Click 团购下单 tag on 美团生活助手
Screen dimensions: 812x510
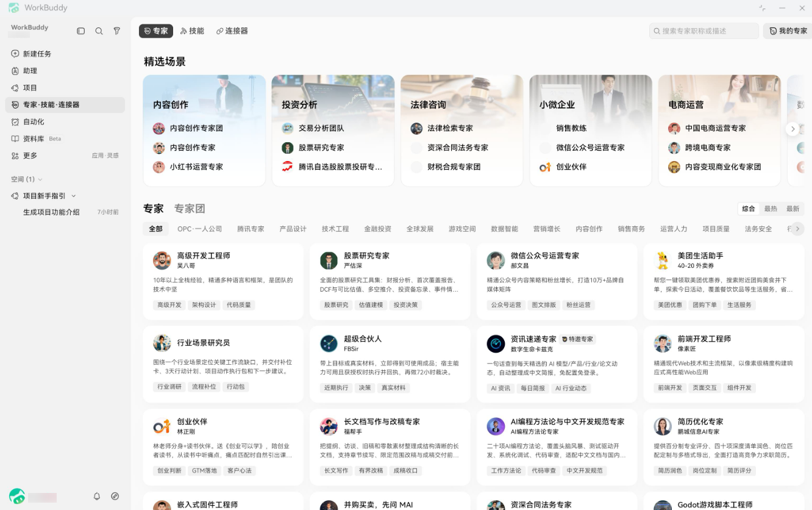click(705, 305)
